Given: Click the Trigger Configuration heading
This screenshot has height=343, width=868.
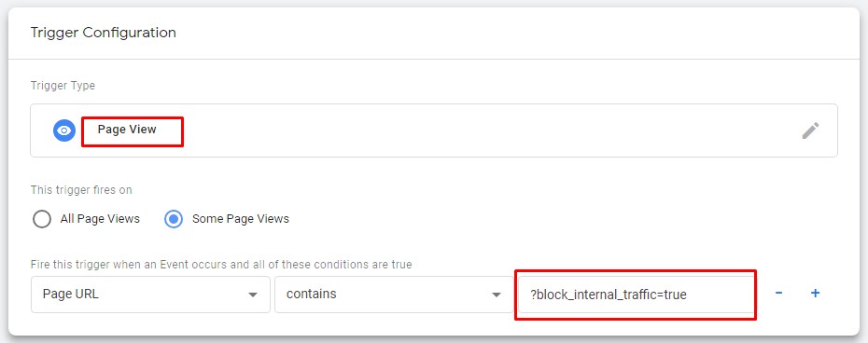Looking at the screenshot, I should 104,33.
